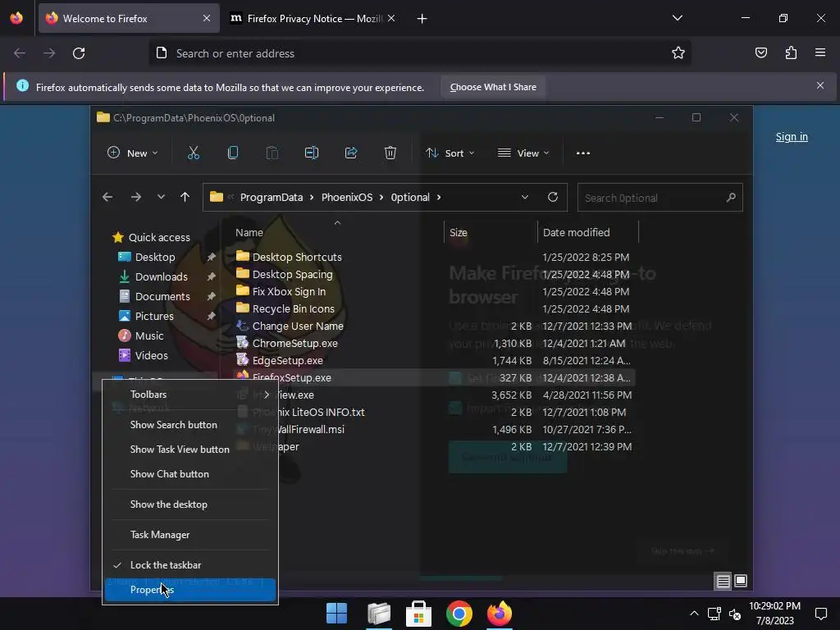Open Firefox Extensions puzzle icon

pos(791,52)
